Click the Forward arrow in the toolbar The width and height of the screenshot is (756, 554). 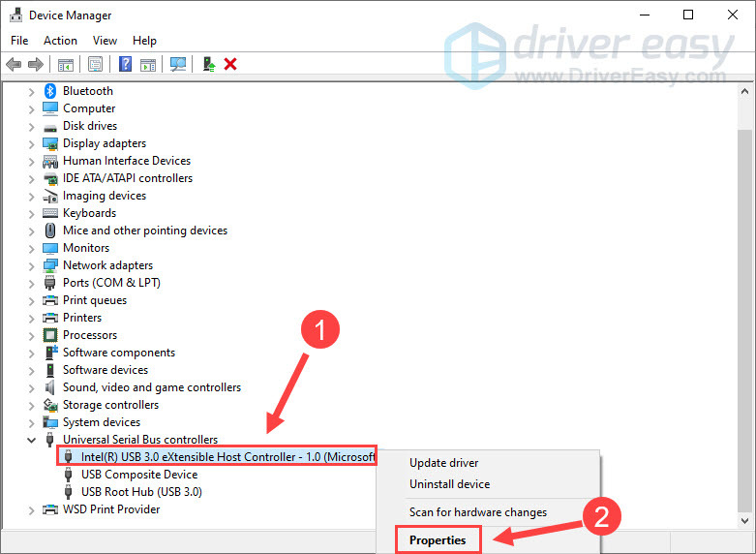(x=36, y=64)
